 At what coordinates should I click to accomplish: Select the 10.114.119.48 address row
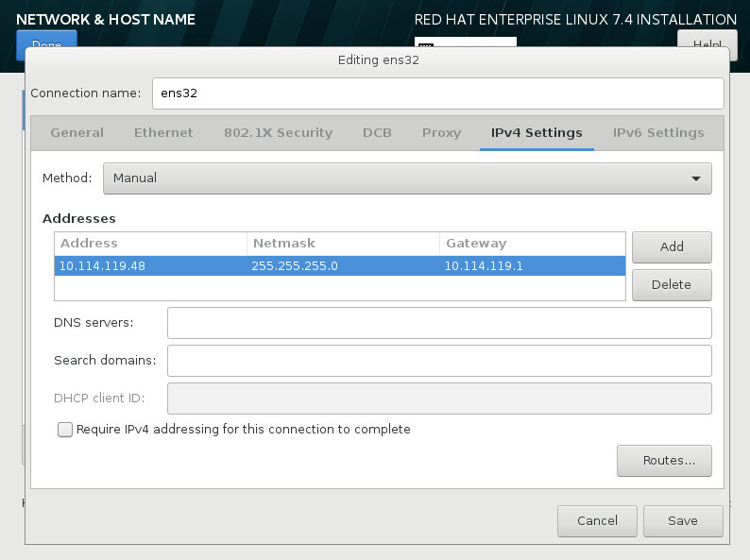340,266
